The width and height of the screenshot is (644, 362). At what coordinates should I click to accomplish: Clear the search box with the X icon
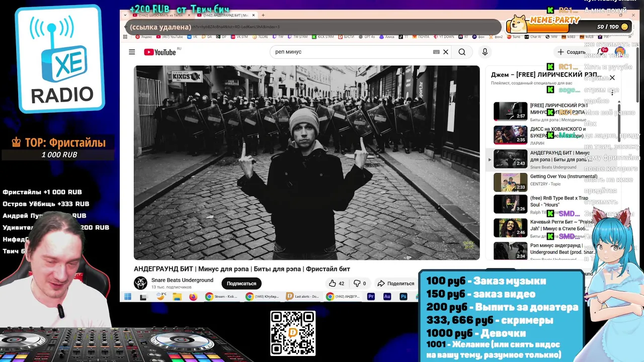[446, 52]
